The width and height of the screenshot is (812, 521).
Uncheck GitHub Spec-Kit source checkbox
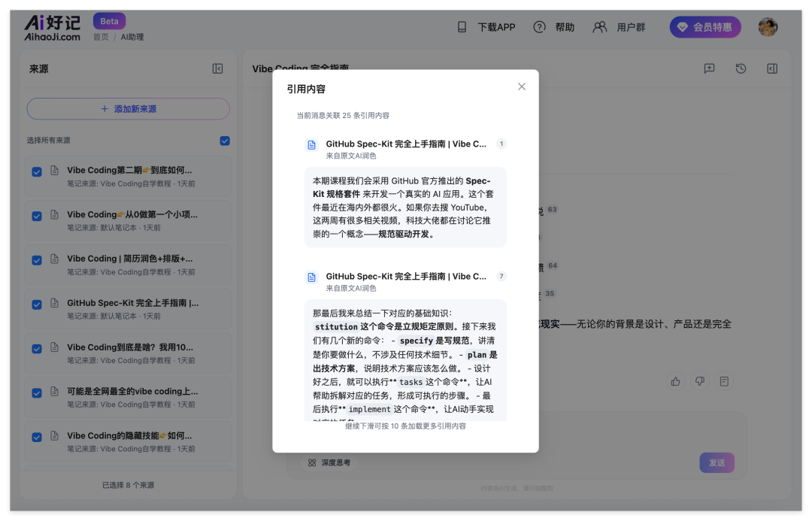tap(37, 304)
